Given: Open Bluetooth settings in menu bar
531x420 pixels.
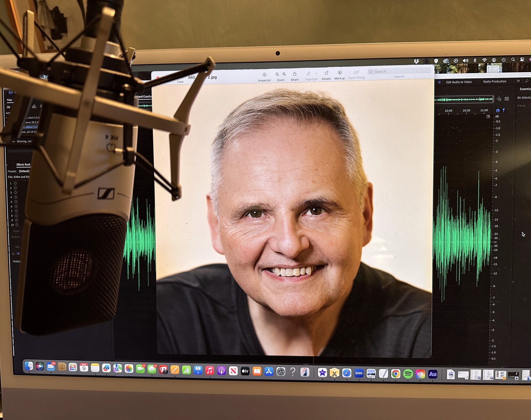Looking at the screenshot, I should 475,60.
